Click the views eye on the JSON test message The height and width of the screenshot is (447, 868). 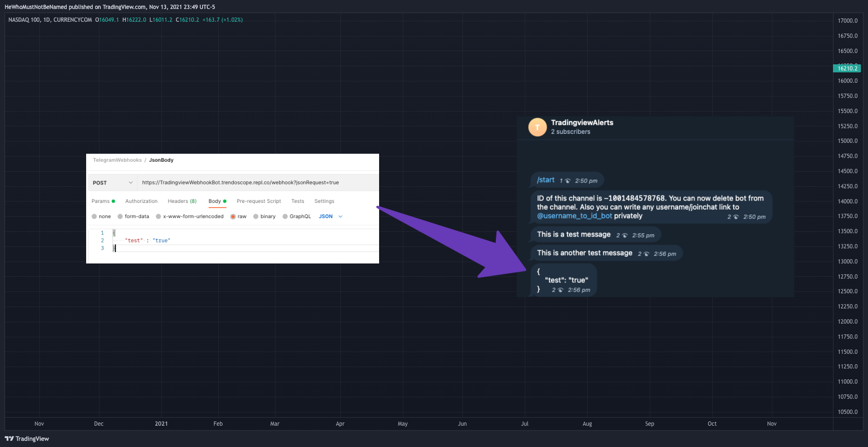click(560, 290)
